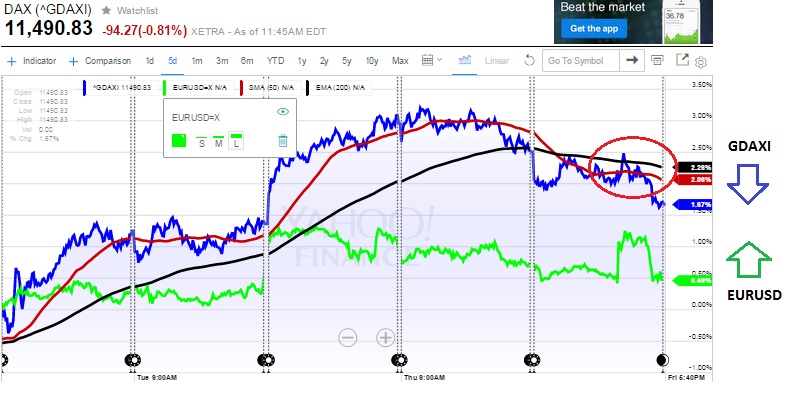The width and height of the screenshot is (795, 410).
Task: Click the 1.67% blue GDAXI value tag
Action: tap(692, 204)
